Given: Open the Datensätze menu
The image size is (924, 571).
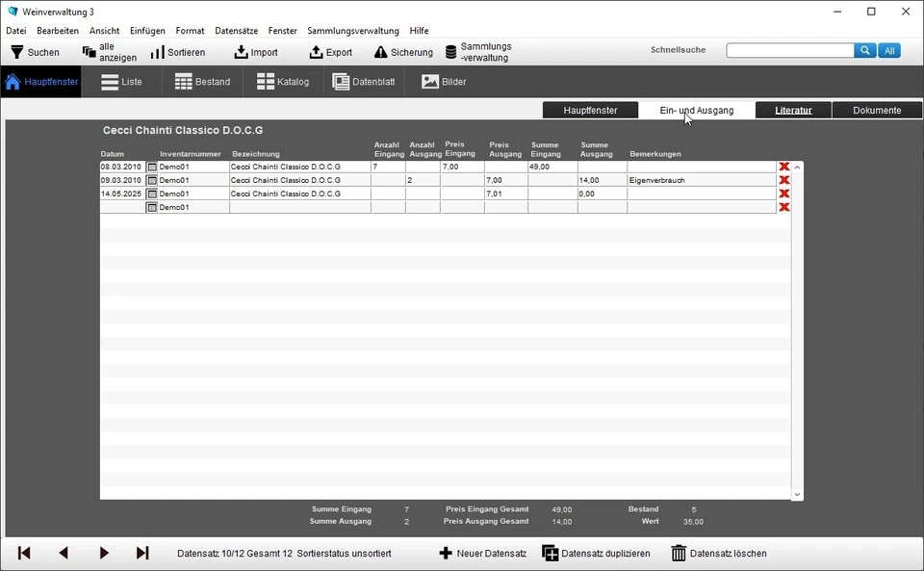Looking at the screenshot, I should click(236, 31).
